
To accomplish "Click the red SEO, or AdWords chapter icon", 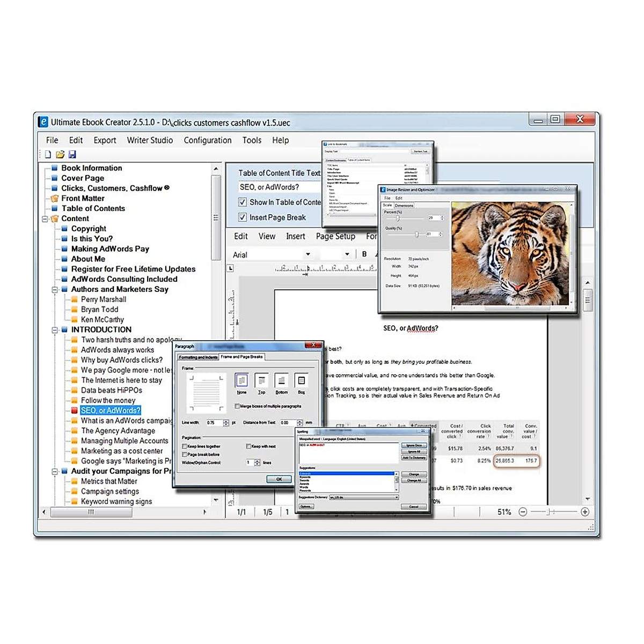I will point(75,410).
